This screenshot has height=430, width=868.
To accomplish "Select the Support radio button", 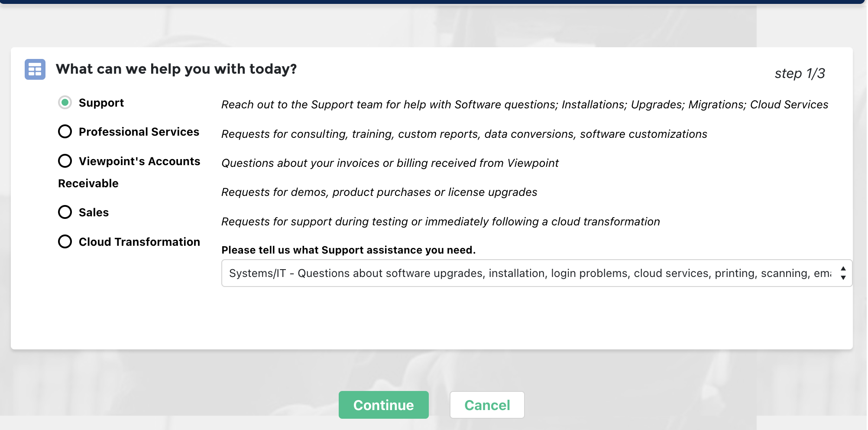I will [65, 102].
